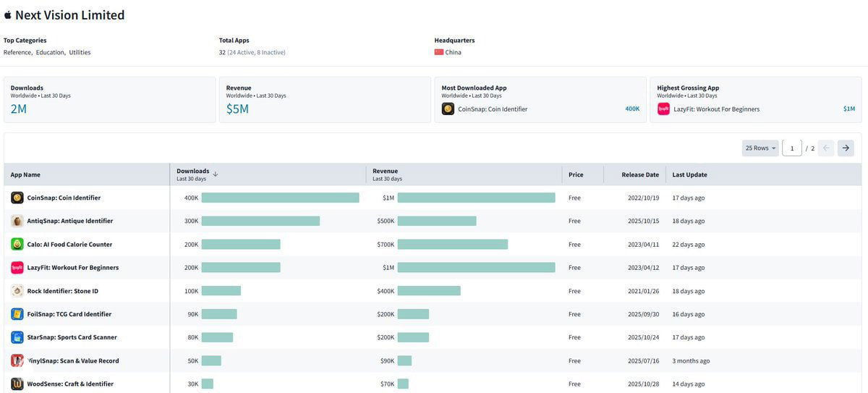Click the Rock Identifier app icon
This screenshot has width=868, height=393.
coord(17,291)
